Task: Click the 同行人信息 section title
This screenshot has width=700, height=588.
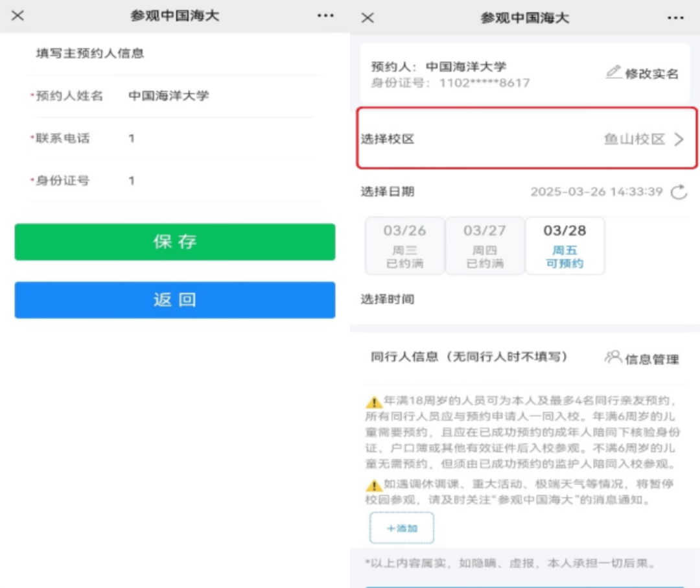Action: tap(469, 357)
